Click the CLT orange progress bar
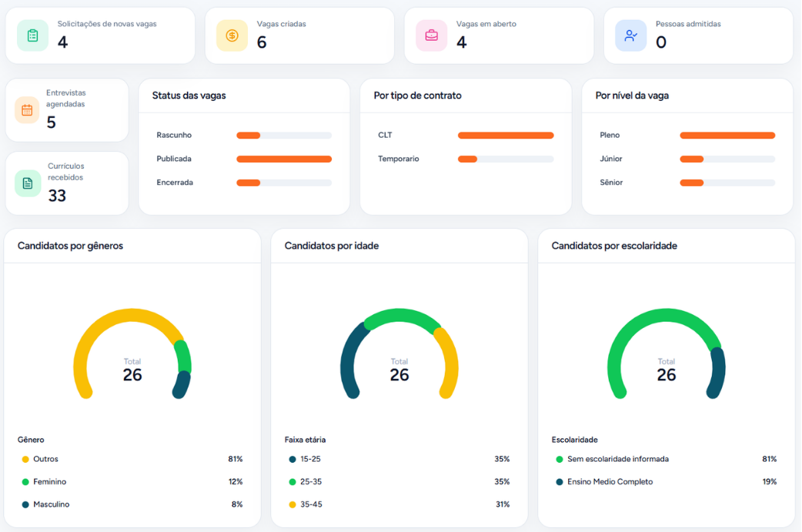Image resolution: width=802 pixels, height=532 pixels. click(x=505, y=135)
